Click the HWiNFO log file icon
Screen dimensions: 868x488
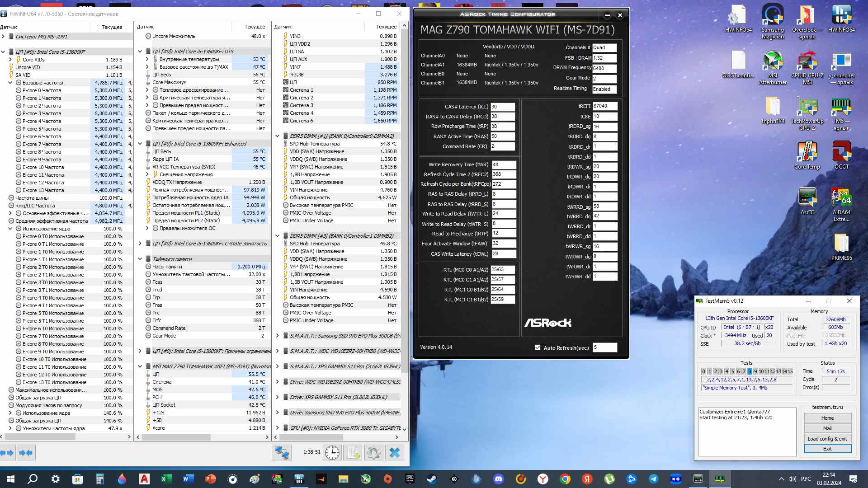click(x=353, y=452)
